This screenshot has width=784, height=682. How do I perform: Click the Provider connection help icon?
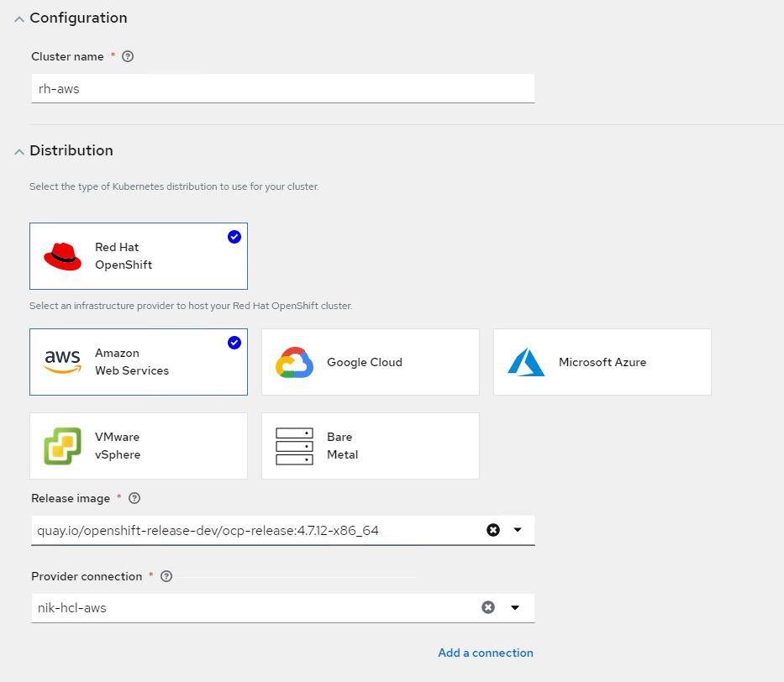(x=166, y=576)
